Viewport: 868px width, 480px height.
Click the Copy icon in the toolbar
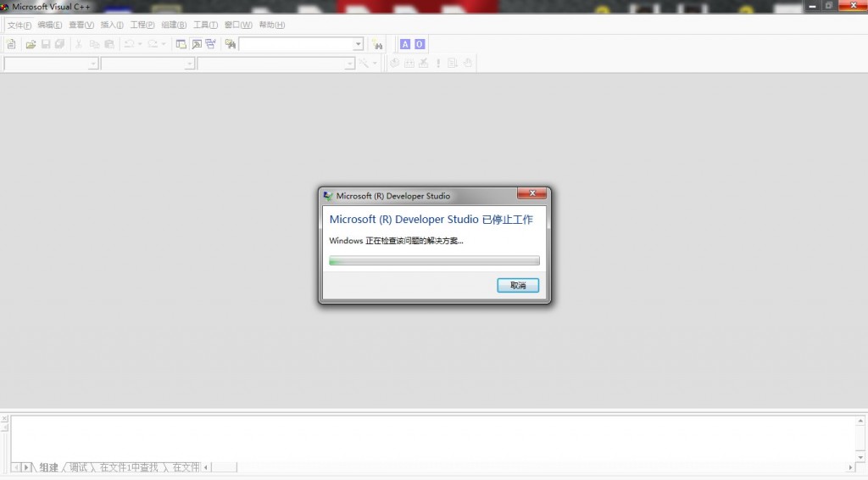pos(94,44)
